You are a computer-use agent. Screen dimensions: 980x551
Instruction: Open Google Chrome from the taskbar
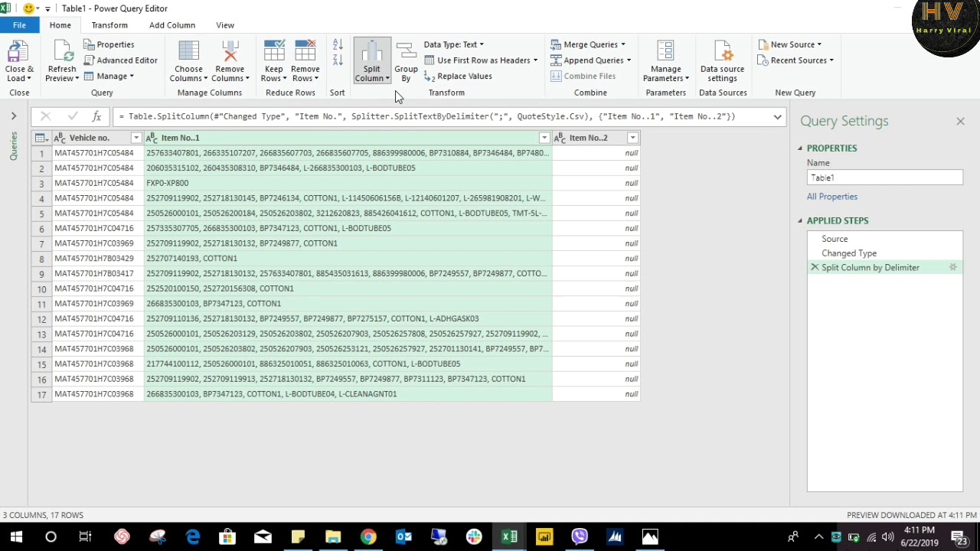368,537
